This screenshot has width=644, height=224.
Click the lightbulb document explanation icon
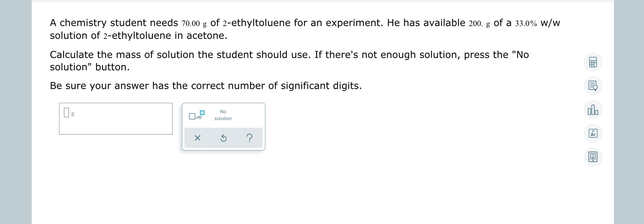click(593, 86)
